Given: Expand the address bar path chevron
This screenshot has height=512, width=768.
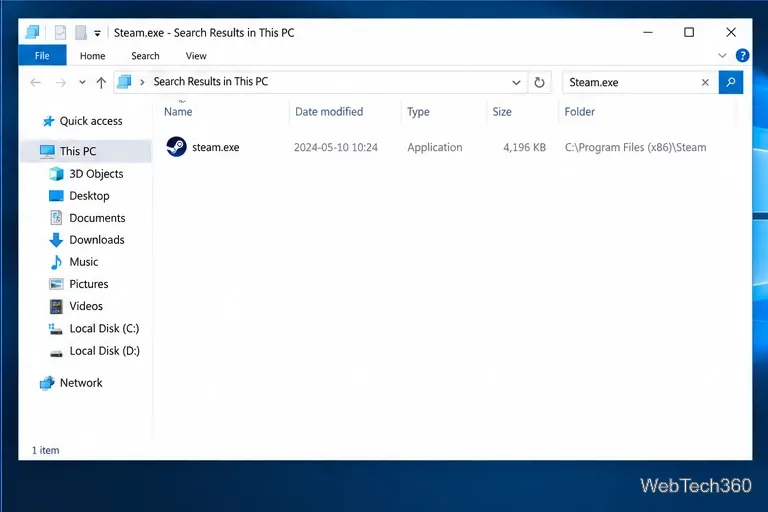Looking at the screenshot, I should pos(142,82).
